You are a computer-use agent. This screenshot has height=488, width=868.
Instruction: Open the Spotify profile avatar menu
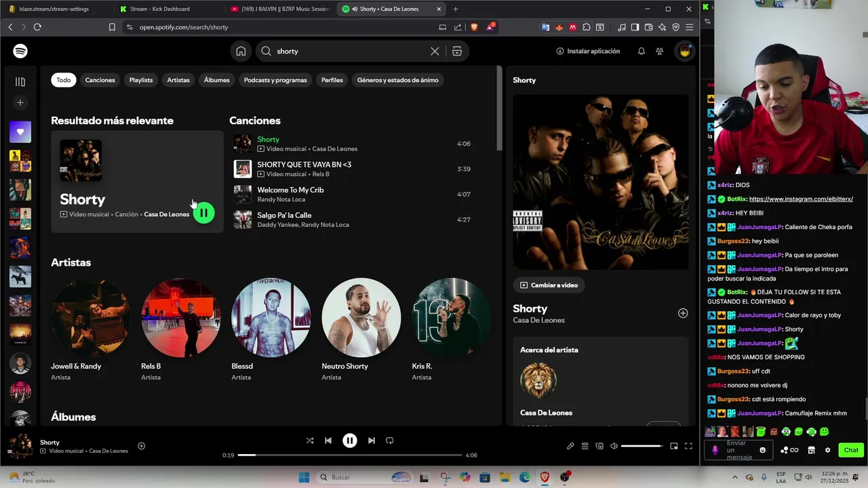tap(685, 52)
